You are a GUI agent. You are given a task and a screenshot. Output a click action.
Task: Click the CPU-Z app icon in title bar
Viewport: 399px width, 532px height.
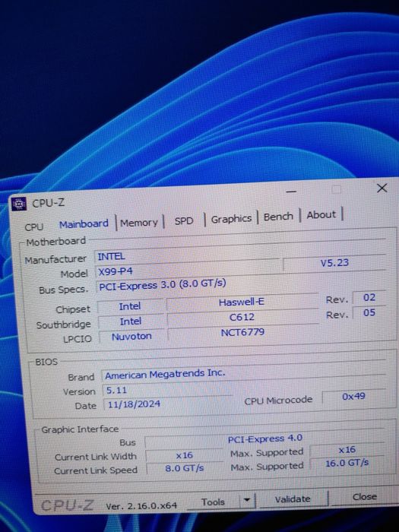(19, 204)
